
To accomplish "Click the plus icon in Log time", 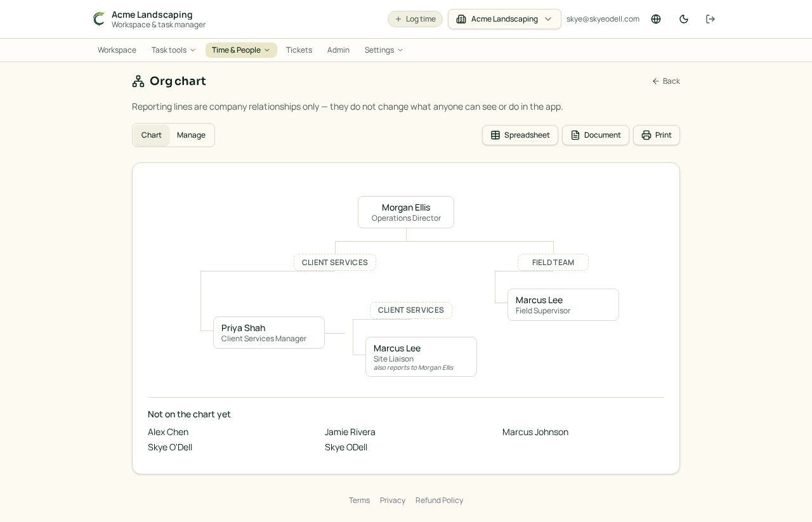I will click(x=398, y=19).
